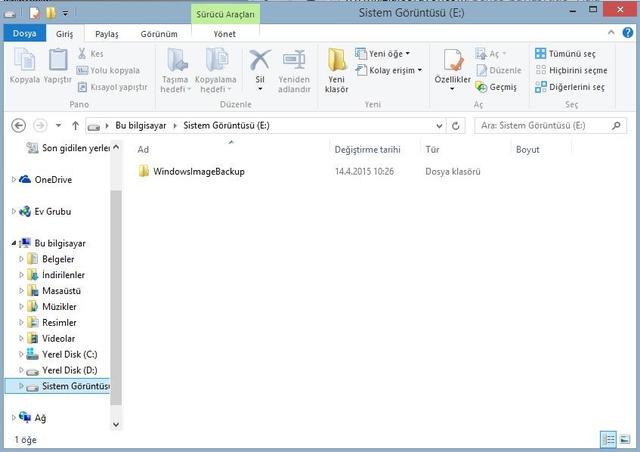Click the Sil delete X icon
Viewport: 640px width, 452px height.
point(260,60)
